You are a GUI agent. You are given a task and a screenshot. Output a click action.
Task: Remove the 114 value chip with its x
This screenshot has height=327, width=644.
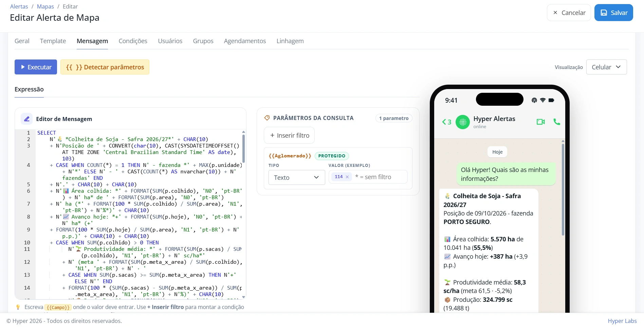coord(347,177)
